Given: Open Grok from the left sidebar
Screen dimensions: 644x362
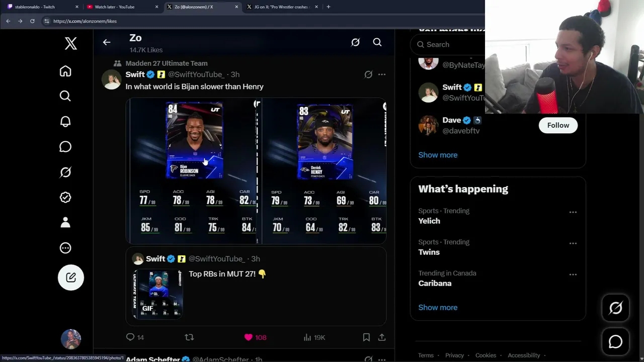Looking at the screenshot, I should (x=65, y=172).
